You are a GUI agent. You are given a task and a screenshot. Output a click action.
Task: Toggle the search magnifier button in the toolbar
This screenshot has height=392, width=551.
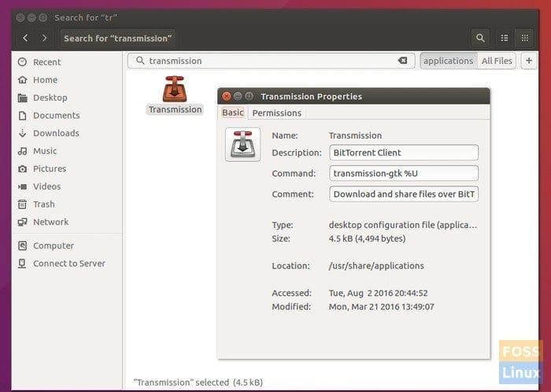point(480,38)
